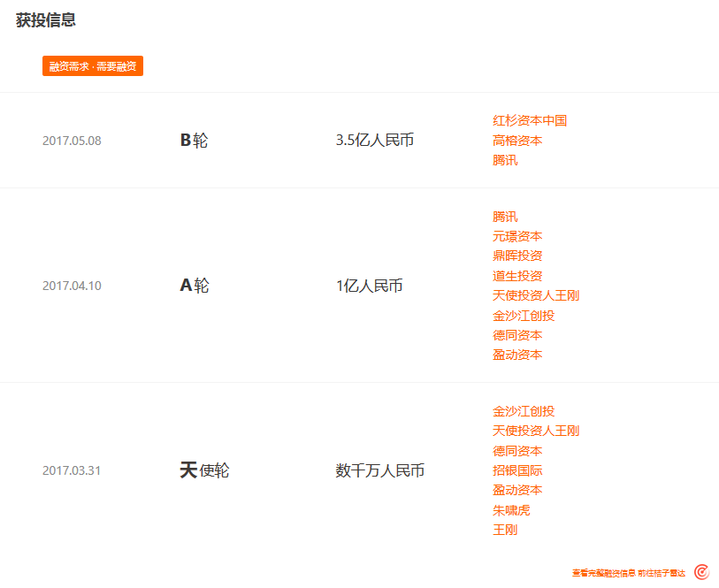Viewport: 719px width, 588px height.
Task: Click 腾讯 in the B轮 row
Action: point(505,160)
